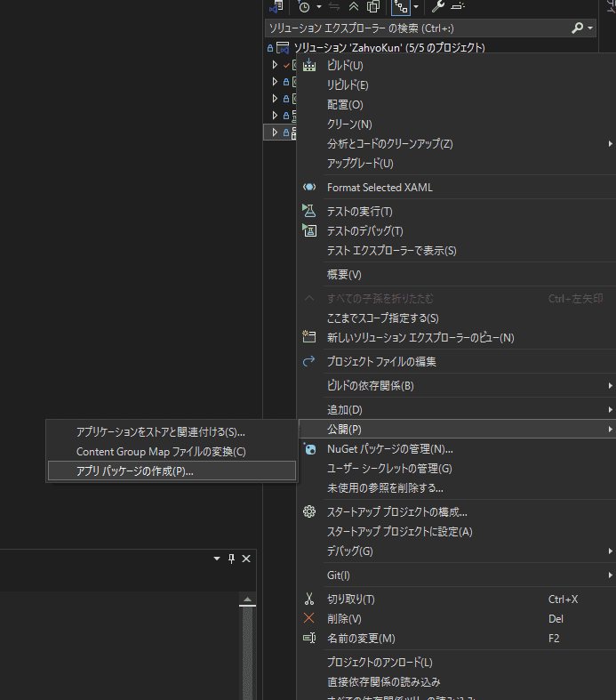The height and width of the screenshot is (700, 616).
Task: Click the highlighted 公開(P) menu item
Action: (x=457, y=429)
